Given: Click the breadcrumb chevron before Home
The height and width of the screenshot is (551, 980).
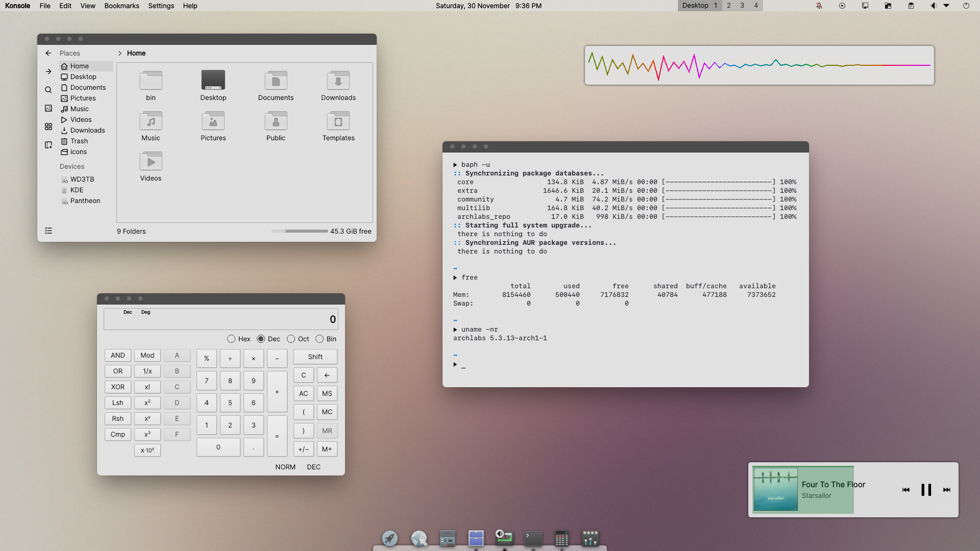Looking at the screenshot, I should click(119, 53).
